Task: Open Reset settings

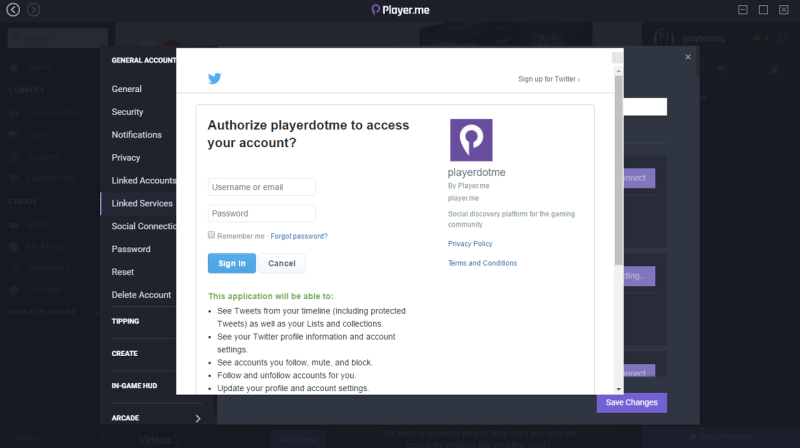Action: point(122,272)
